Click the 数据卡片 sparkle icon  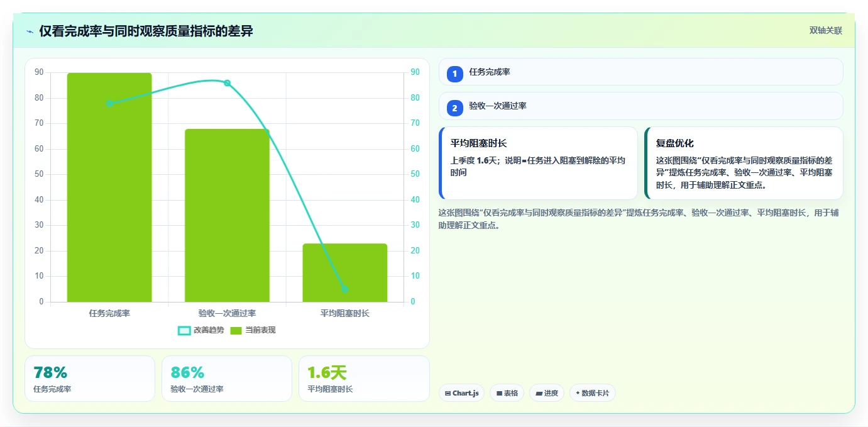[x=578, y=393]
